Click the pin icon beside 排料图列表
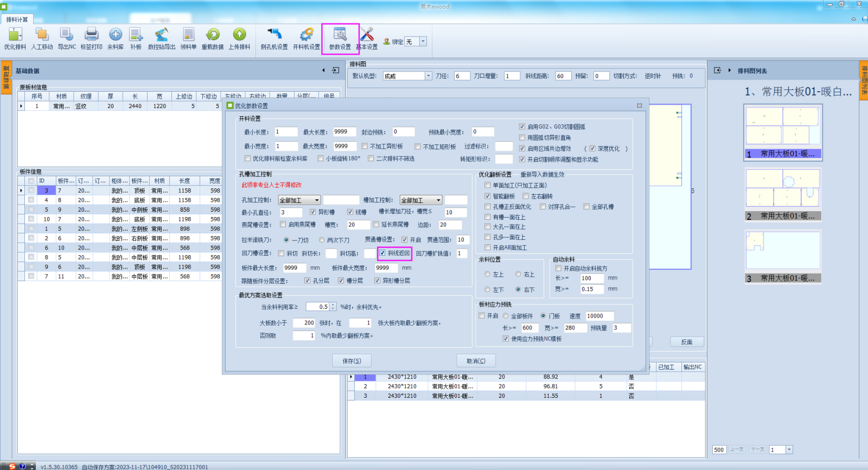The image size is (868, 470). point(717,70)
